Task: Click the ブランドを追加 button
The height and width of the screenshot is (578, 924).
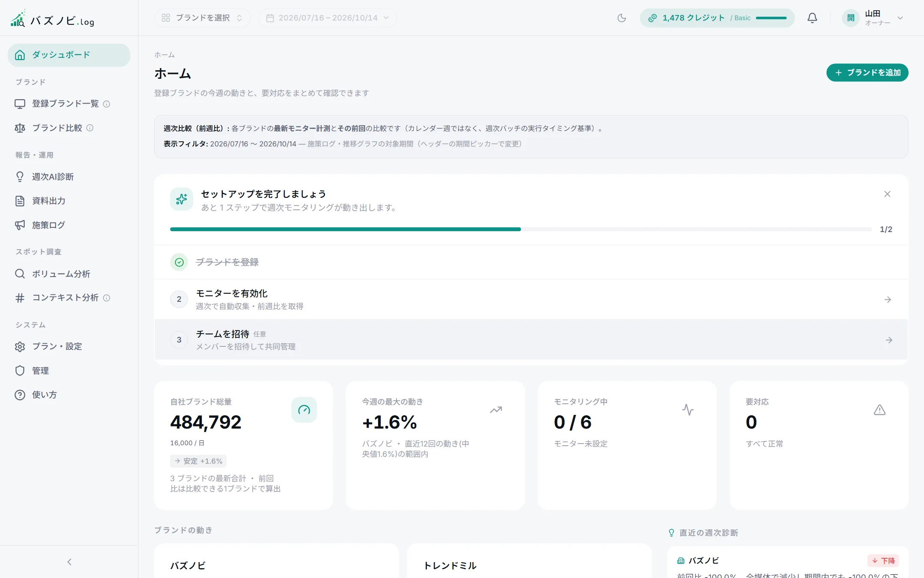Action: 867,73
